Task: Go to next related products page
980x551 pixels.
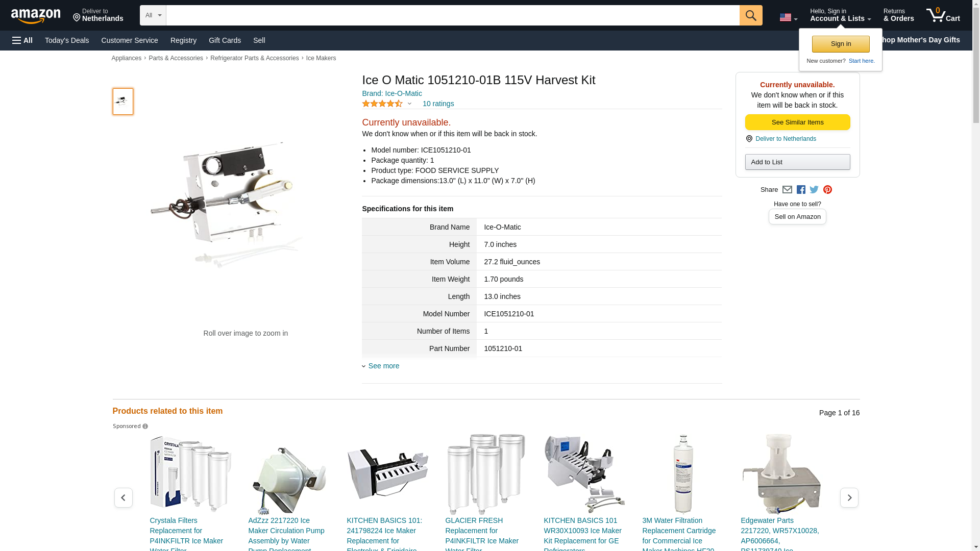Action: coord(849,497)
